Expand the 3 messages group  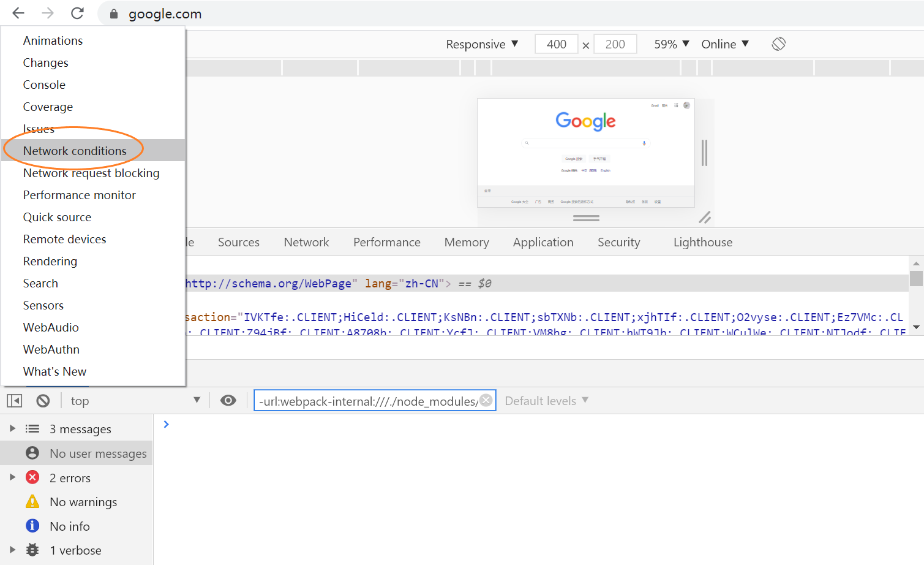[x=12, y=428]
